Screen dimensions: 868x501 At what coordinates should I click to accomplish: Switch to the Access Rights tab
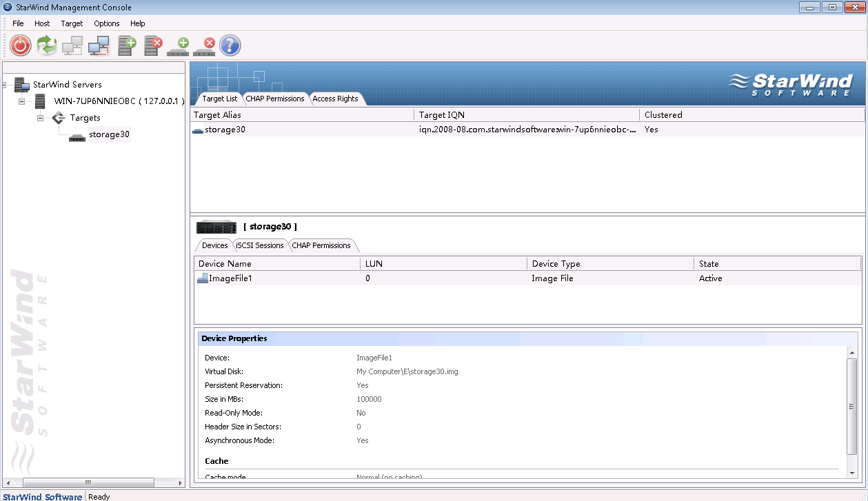(x=336, y=99)
